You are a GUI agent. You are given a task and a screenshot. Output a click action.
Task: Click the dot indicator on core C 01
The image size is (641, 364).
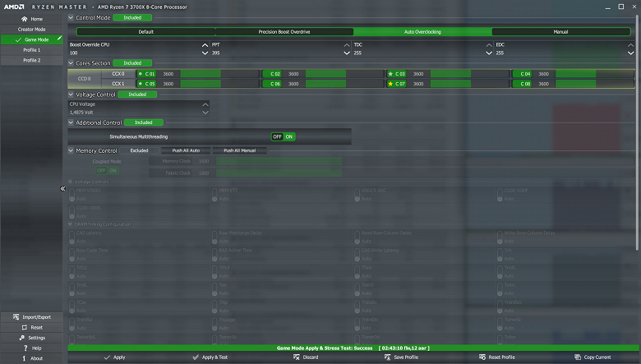[x=141, y=74]
